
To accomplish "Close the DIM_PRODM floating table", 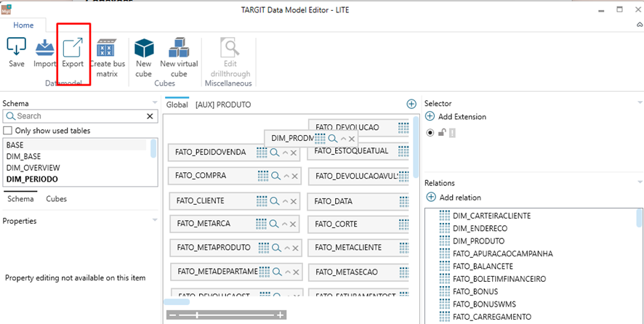I will tap(352, 139).
